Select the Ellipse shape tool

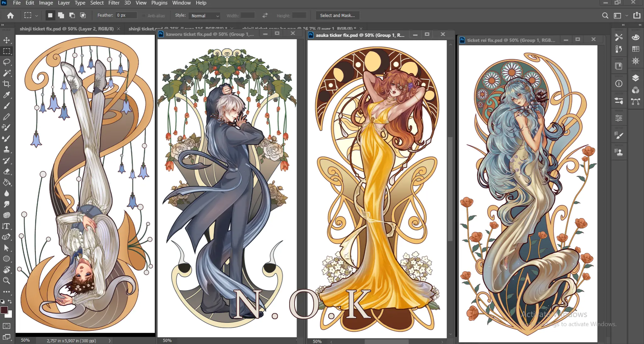coord(7,259)
